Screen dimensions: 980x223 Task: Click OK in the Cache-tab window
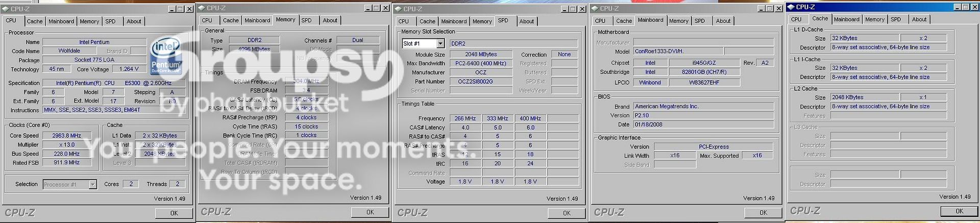pyautogui.click(x=960, y=211)
